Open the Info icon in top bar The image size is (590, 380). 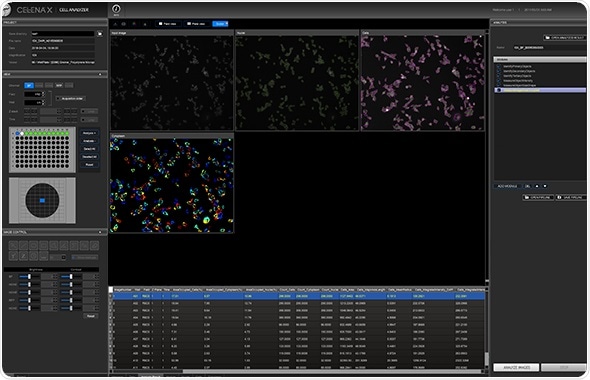click(116, 9)
